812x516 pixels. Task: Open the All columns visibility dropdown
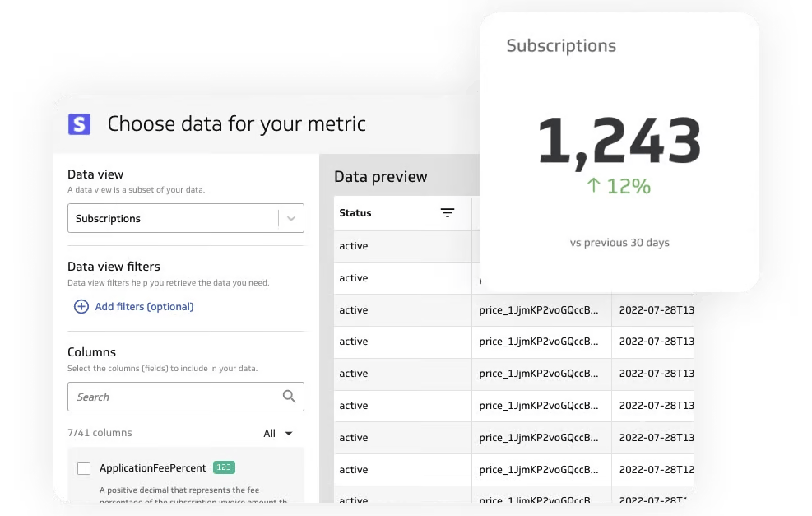(274, 433)
